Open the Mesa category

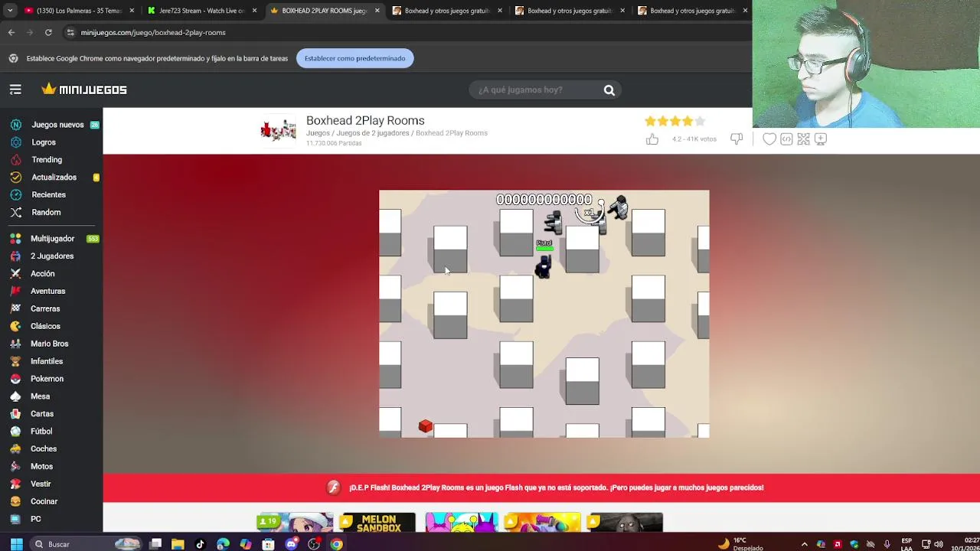point(40,396)
